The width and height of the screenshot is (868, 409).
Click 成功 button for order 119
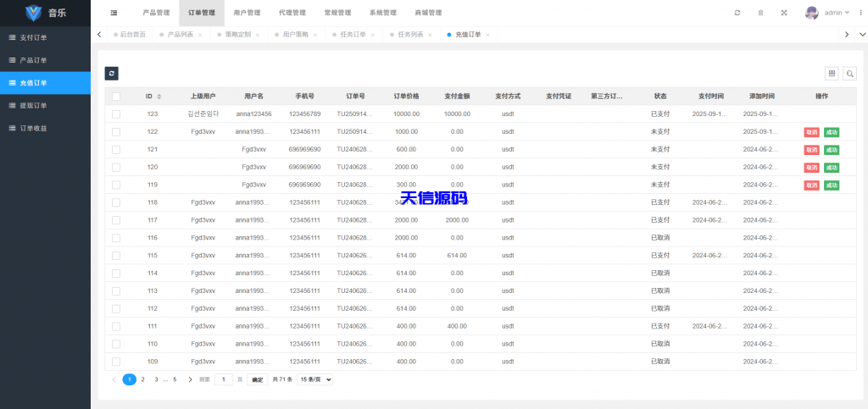coord(832,185)
